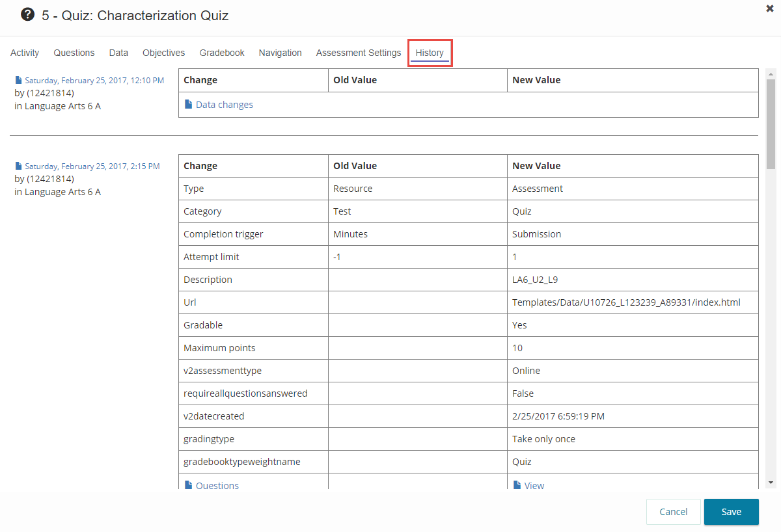Go to the Objectives tab
The image size is (781, 532).
pyautogui.click(x=164, y=53)
